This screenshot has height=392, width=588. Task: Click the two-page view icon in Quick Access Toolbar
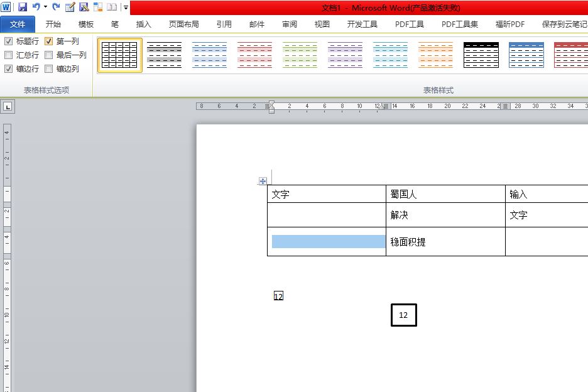tap(111, 6)
